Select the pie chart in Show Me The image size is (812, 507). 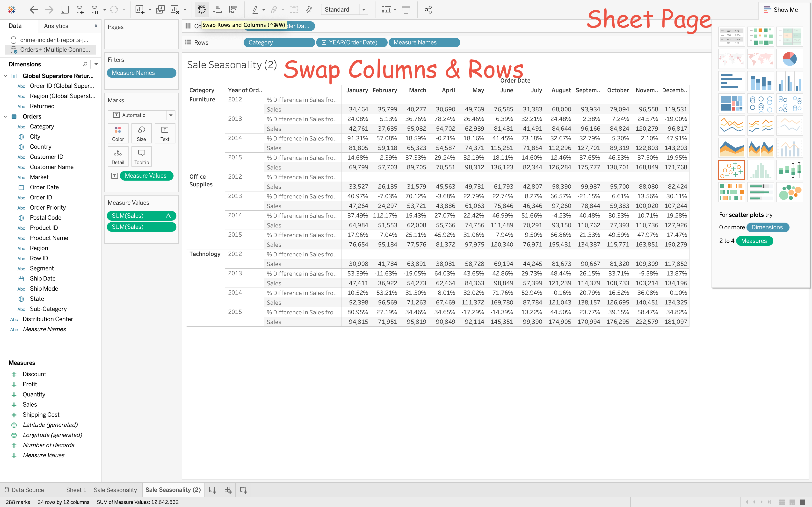(x=789, y=59)
